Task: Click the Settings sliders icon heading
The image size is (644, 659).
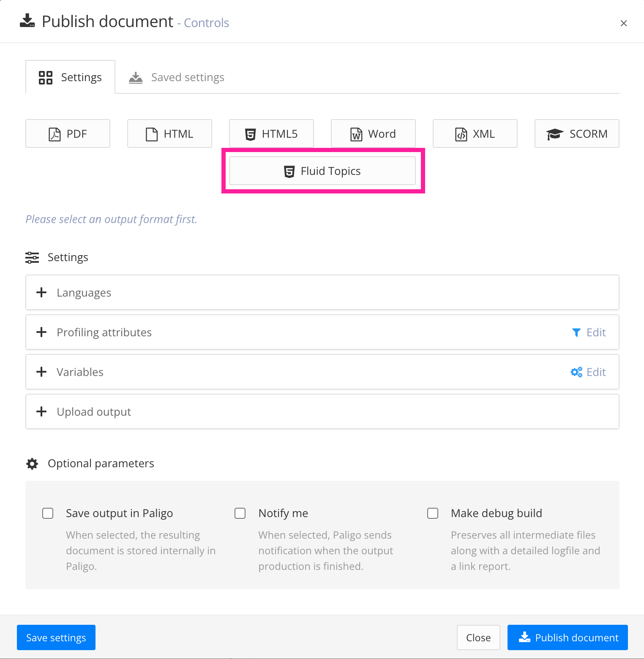Action: coord(32,257)
